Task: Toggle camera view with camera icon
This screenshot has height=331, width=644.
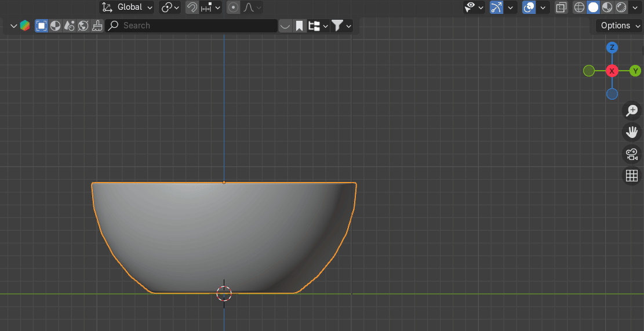Action: point(631,154)
